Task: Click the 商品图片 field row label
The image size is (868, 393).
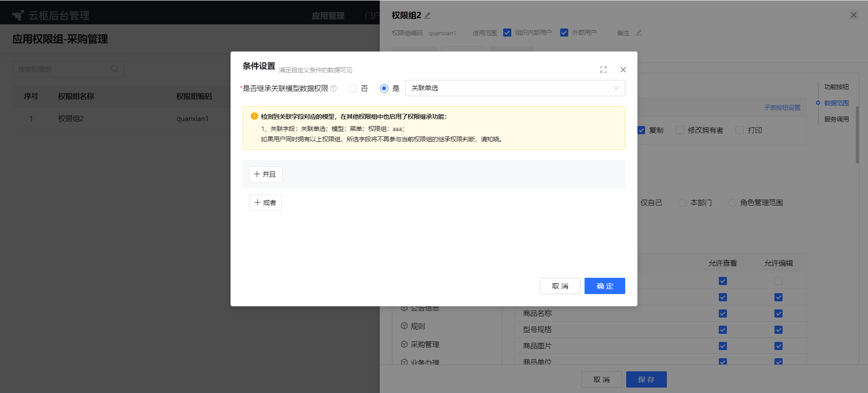Action: tap(538, 346)
